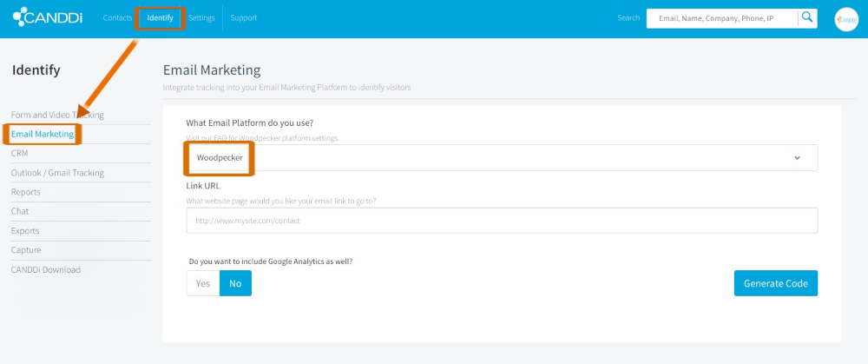Click the Search label in header

[628, 17]
